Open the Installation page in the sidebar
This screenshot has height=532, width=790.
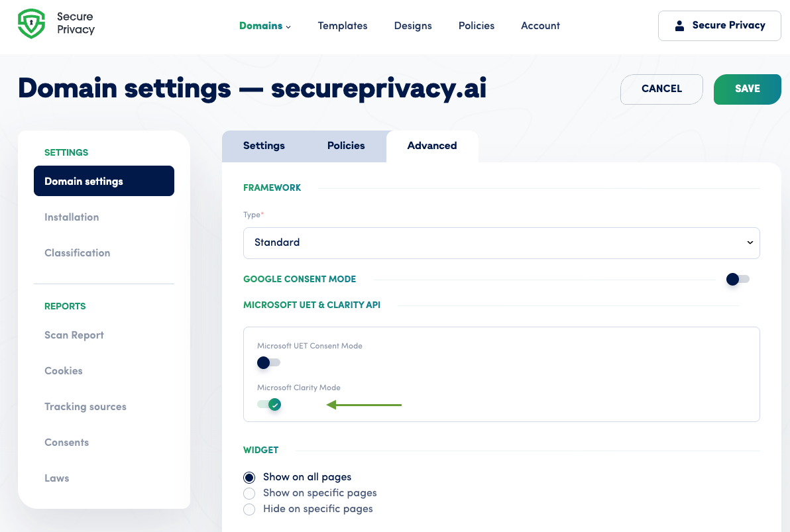click(x=72, y=217)
